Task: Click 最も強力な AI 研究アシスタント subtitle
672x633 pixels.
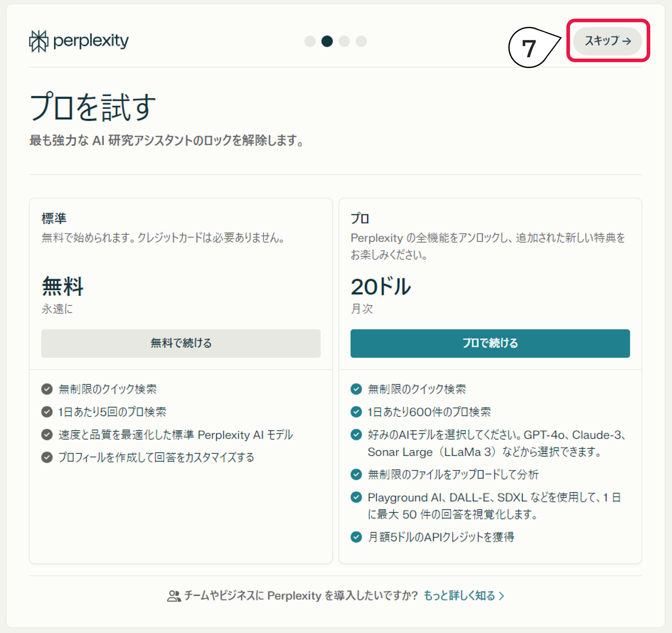Action: [166, 140]
